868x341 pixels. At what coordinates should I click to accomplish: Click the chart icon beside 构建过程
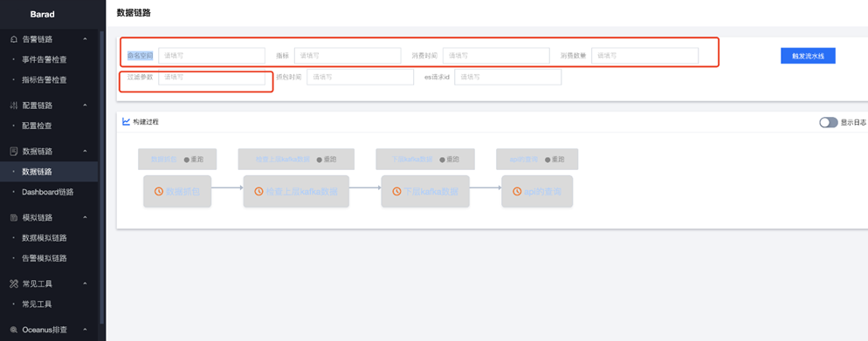pyautogui.click(x=127, y=121)
